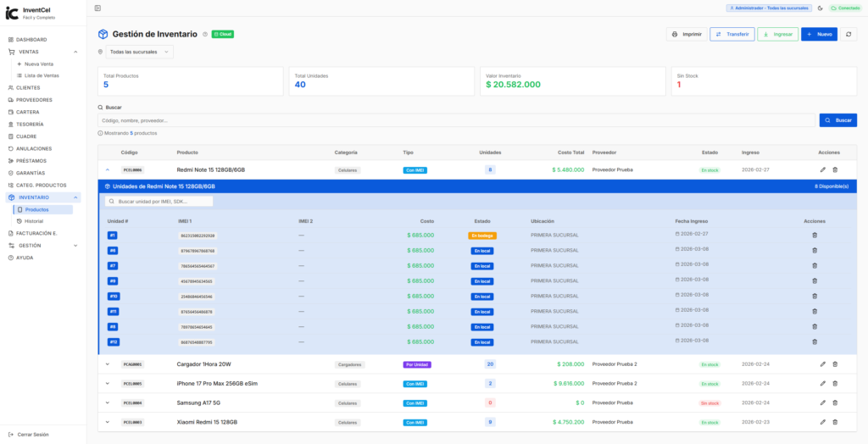The width and height of the screenshot is (868, 444).
Task: Edit Redmi Note 15 pencil icon
Action: [x=822, y=169]
